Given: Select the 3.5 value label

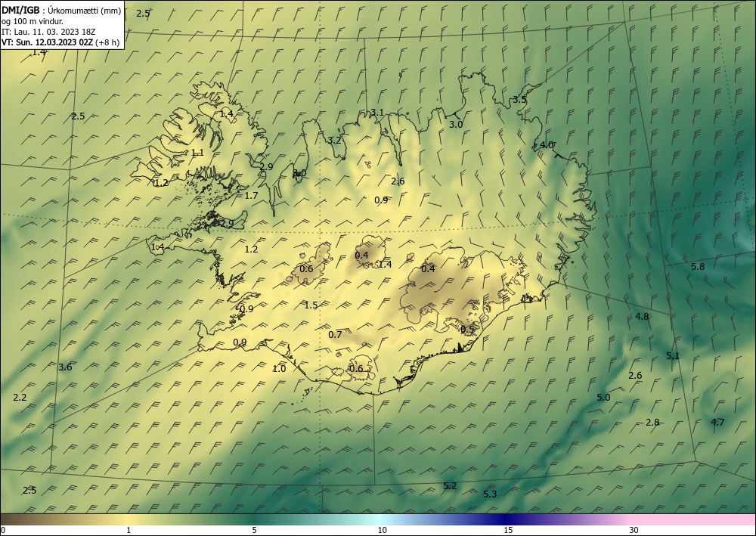Looking at the screenshot, I should [x=519, y=100].
